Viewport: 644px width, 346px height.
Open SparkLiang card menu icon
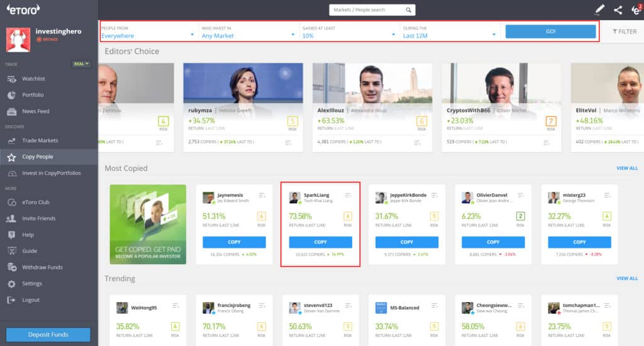click(348, 195)
